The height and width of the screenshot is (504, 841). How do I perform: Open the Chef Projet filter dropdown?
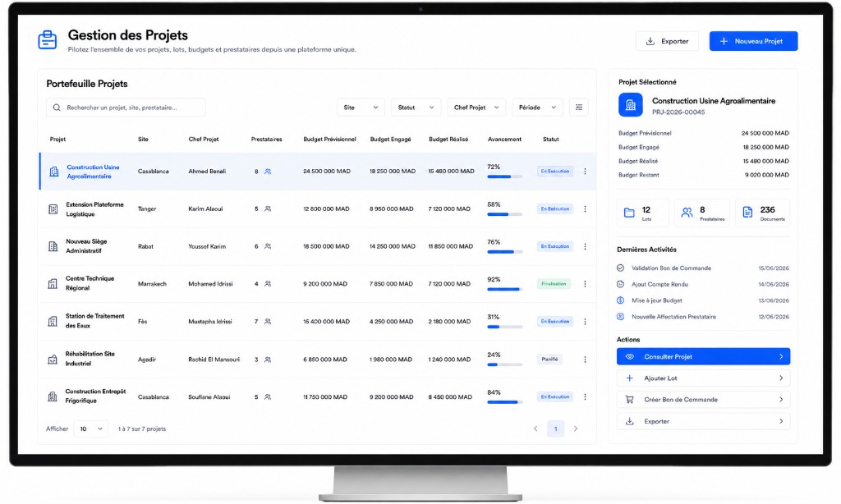(476, 108)
